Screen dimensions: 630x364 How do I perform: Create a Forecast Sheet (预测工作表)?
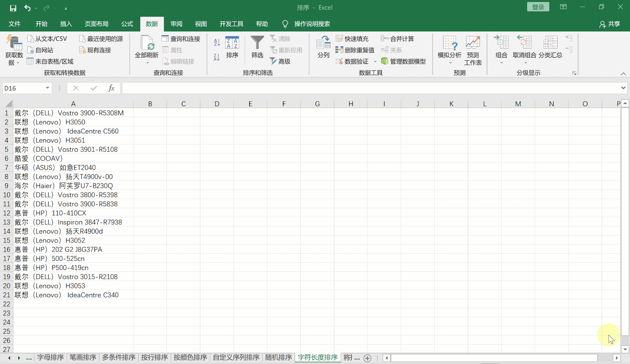(473, 51)
